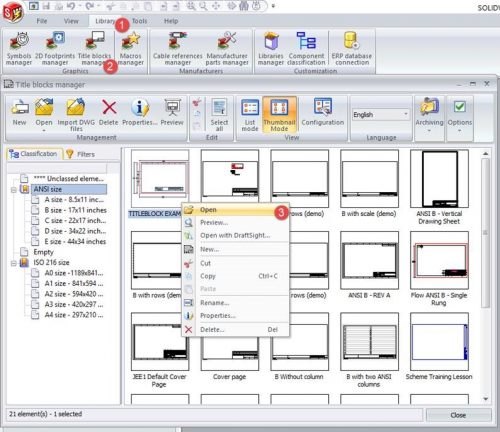This screenshot has width=500, height=432.
Task: Open the Tools ribbon tab
Action: pyautogui.click(x=139, y=21)
